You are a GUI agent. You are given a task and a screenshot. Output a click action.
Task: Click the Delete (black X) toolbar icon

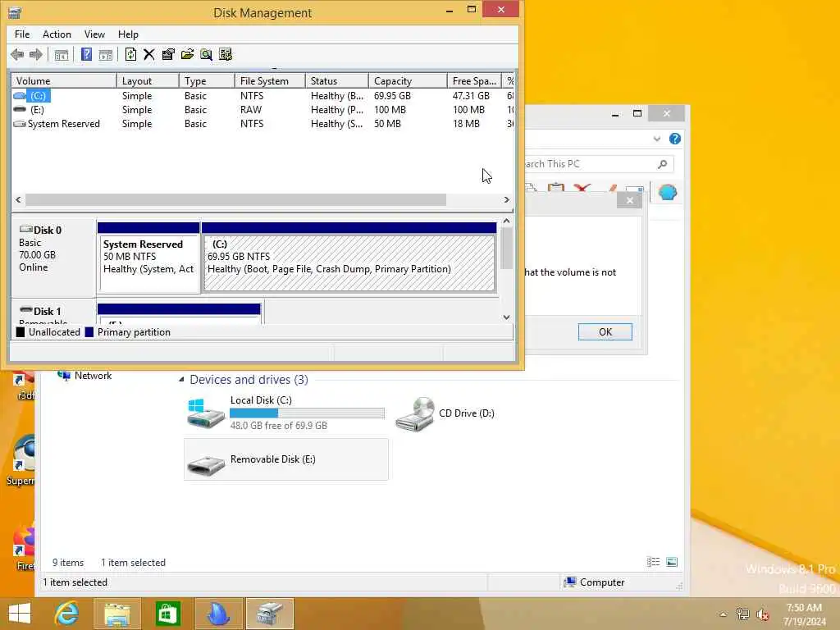point(149,54)
